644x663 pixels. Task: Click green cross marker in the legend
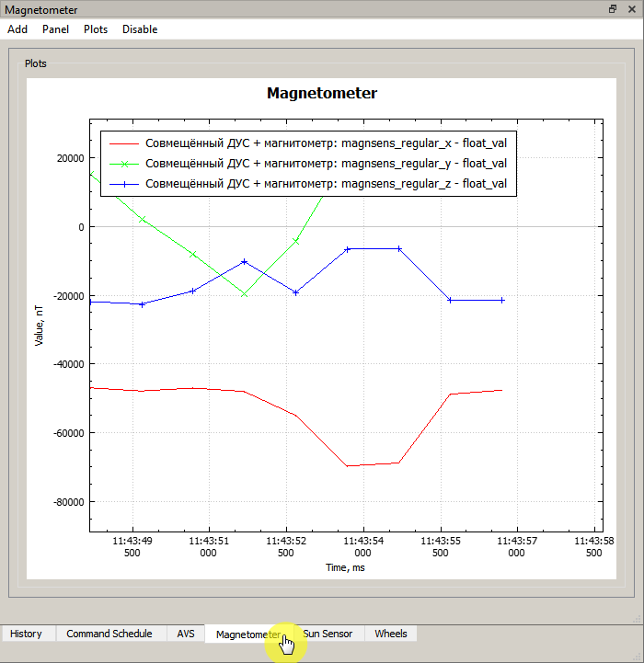point(123,164)
